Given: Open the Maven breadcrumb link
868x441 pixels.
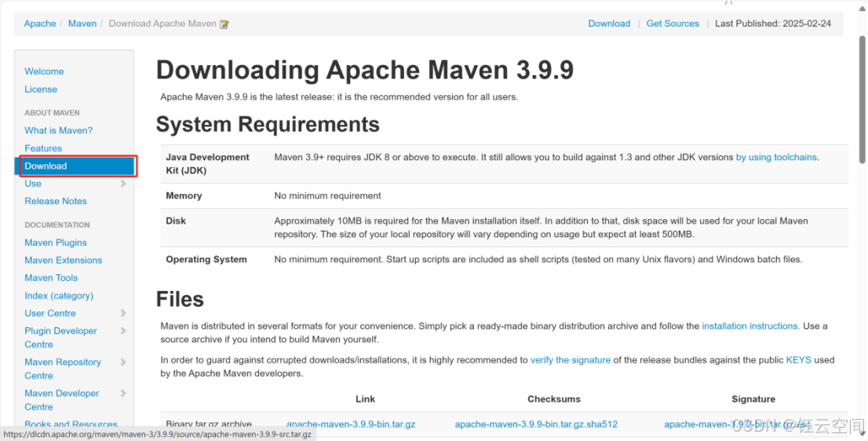Looking at the screenshot, I should click(82, 24).
